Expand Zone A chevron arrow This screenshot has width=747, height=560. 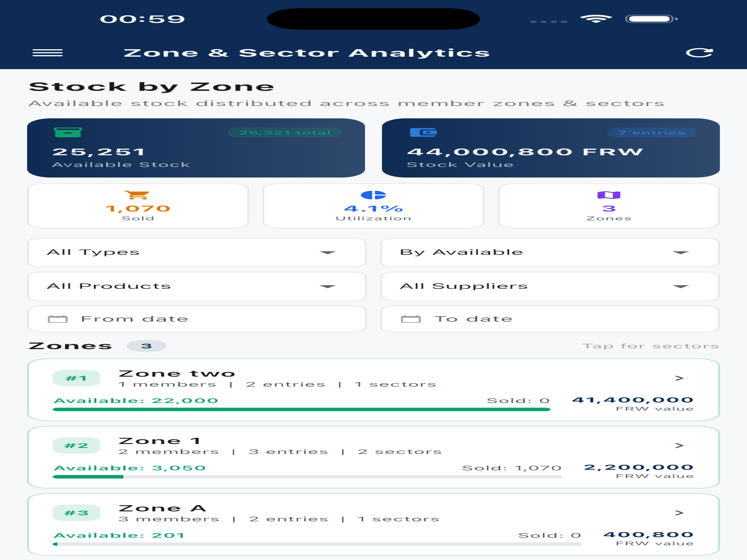click(679, 513)
